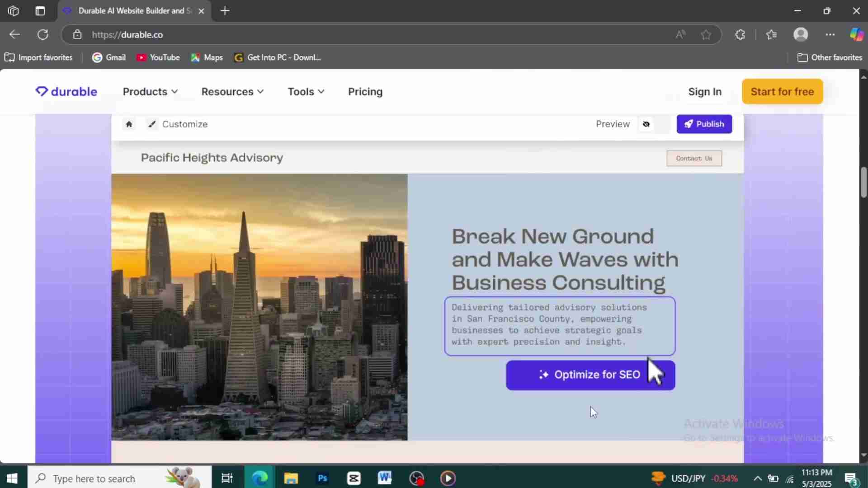Open Photoshop from the taskbar
This screenshot has height=488, width=868.
click(322, 478)
